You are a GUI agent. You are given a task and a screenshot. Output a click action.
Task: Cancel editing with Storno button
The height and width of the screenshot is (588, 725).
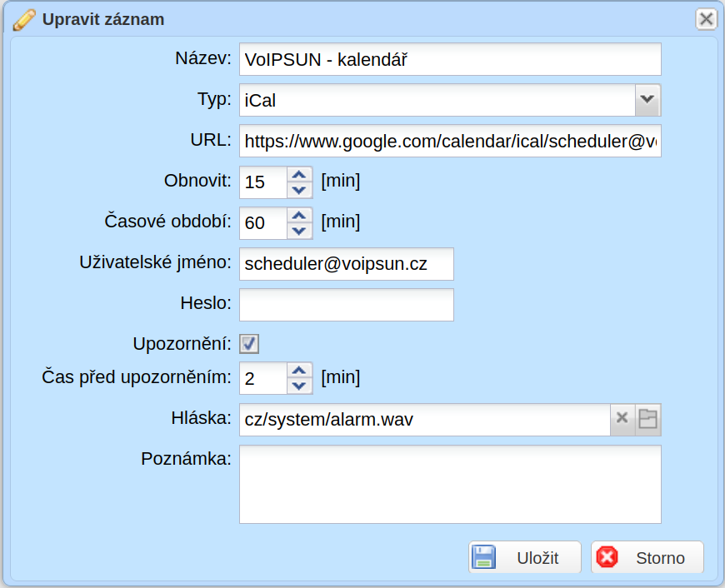coord(647,557)
